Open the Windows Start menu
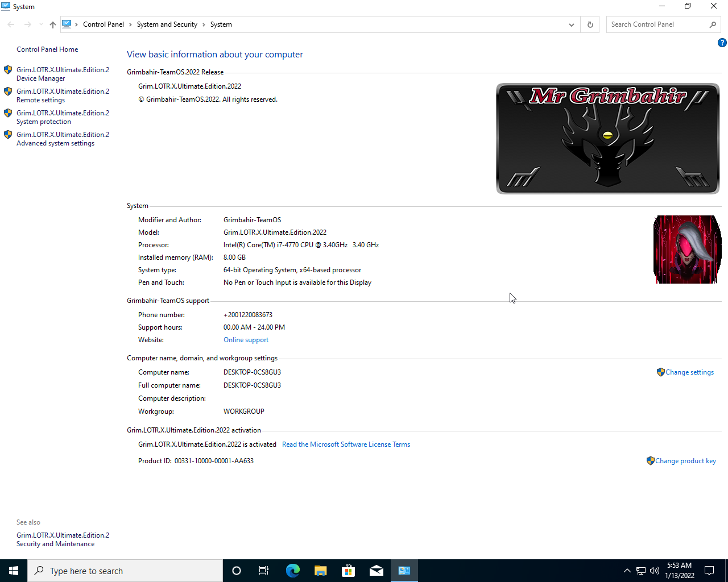The height and width of the screenshot is (582, 728). point(14,571)
